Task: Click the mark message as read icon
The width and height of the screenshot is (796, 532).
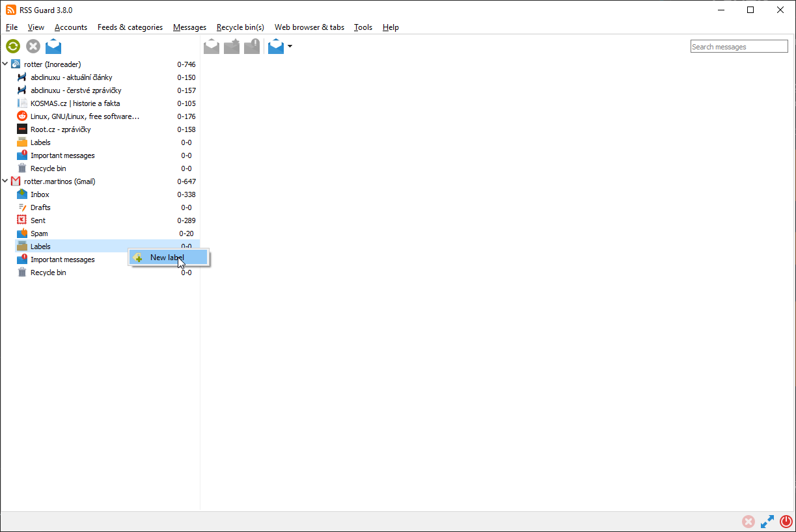Action: click(x=212, y=46)
